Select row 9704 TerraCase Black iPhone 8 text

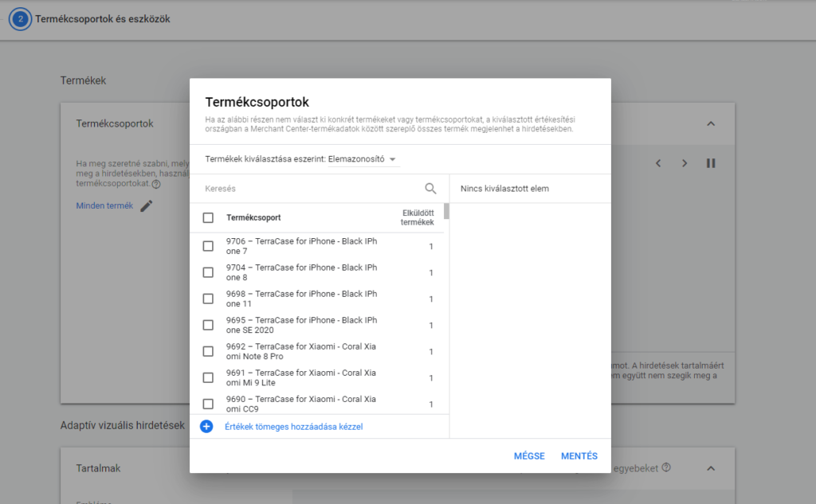coord(302,272)
